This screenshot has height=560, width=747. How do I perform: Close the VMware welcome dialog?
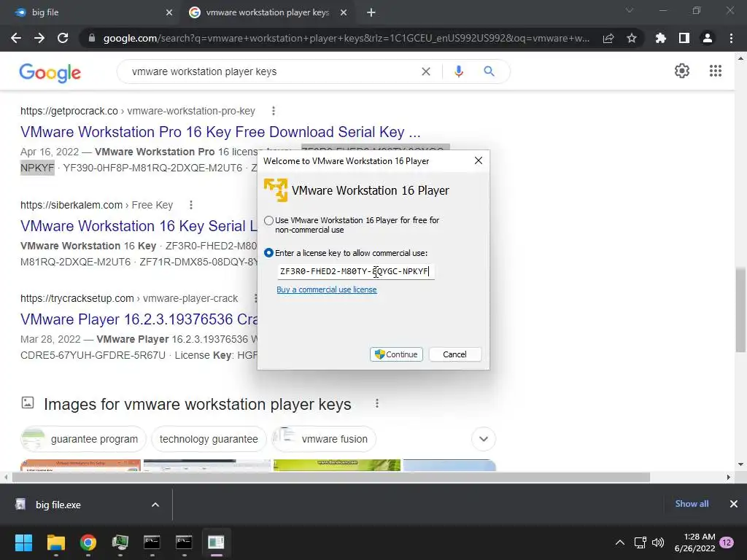[x=479, y=160]
